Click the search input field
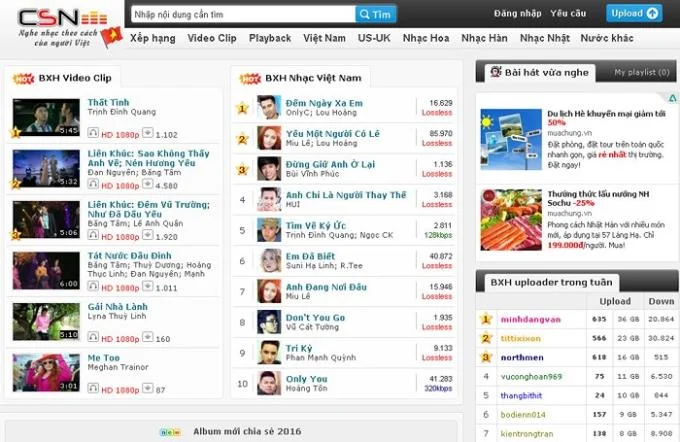 [243, 14]
